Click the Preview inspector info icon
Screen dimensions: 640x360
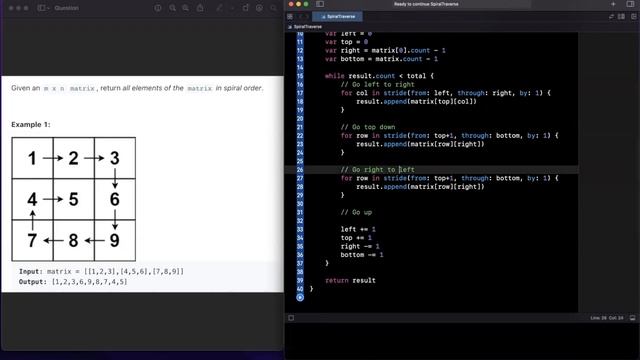point(158,8)
